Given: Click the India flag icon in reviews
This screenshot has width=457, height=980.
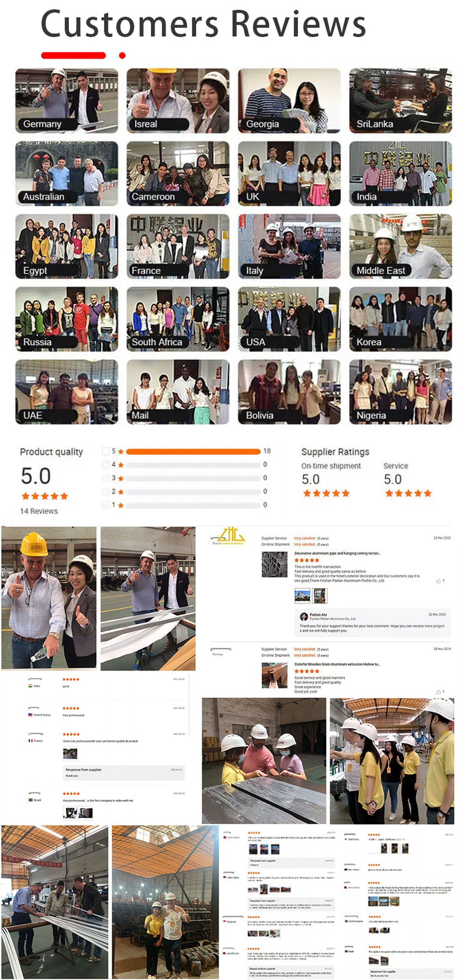Looking at the screenshot, I should coord(30,686).
